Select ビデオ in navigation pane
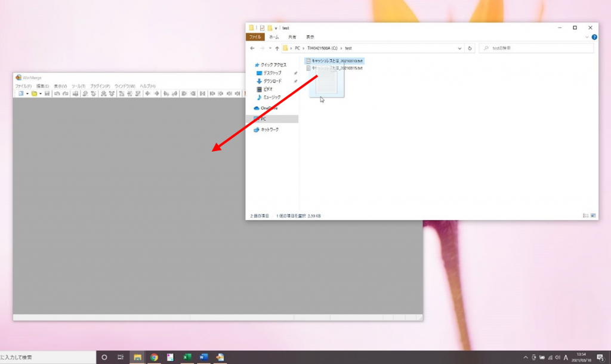Screen dimensions: 611x364 coord(264,90)
